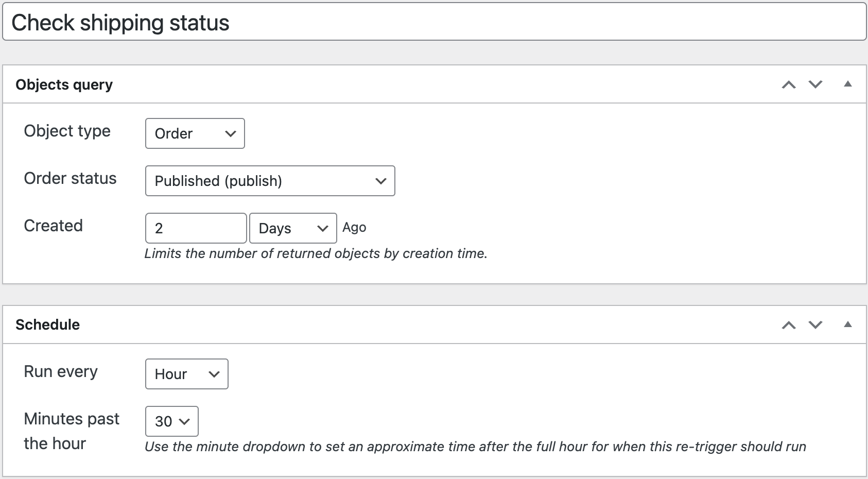Click the Schedule heading
868x479 pixels.
(47, 324)
